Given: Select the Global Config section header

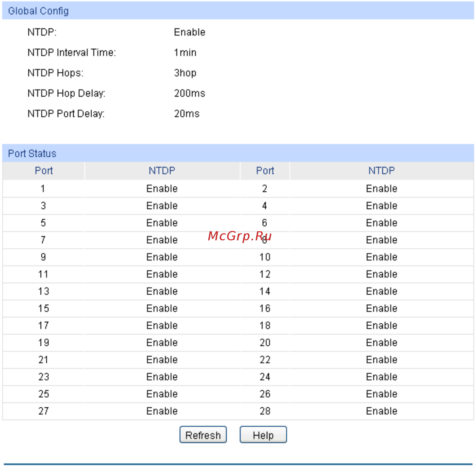Looking at the screenshot, I should click(x=238, y=11).
